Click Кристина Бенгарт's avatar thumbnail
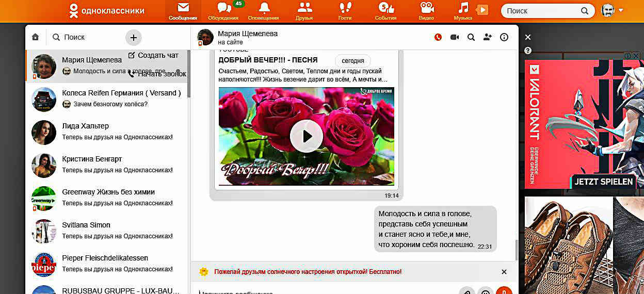 (x=44, y=166)
